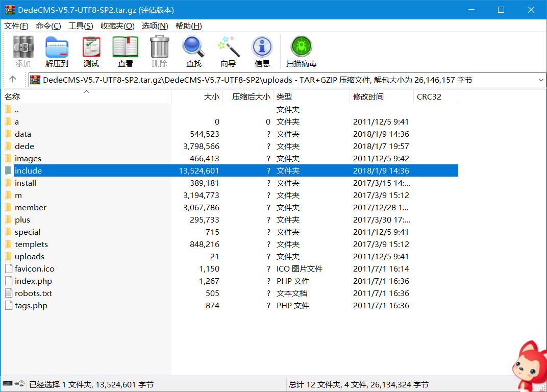Click the date 2011/12/5 9:42
547x392 pixels.
click(x=381, y=158)
